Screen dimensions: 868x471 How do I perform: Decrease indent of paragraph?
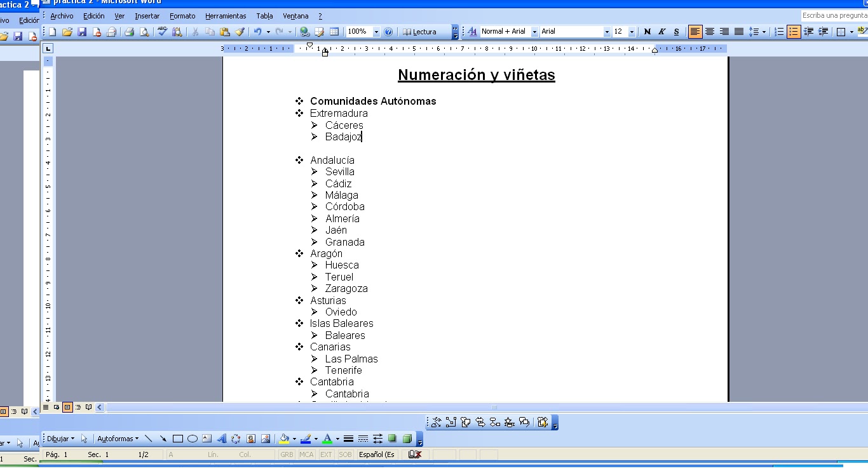click(x=808, y=32)
